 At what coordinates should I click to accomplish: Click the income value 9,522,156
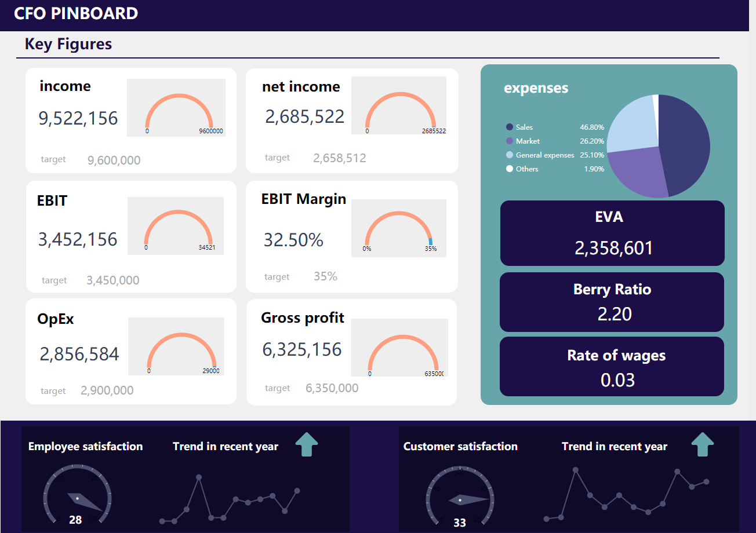78,118
